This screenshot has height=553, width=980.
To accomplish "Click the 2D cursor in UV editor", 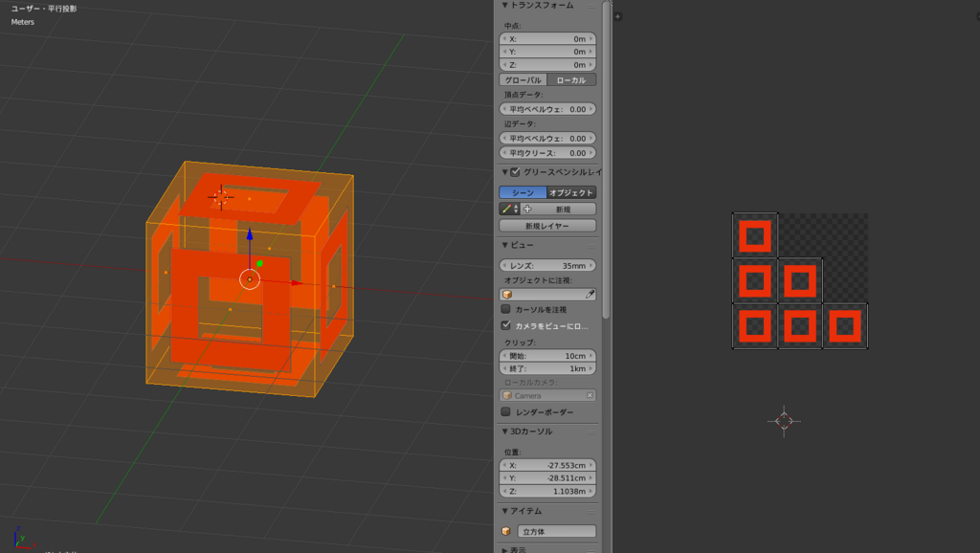I will (x=784, y=421).
